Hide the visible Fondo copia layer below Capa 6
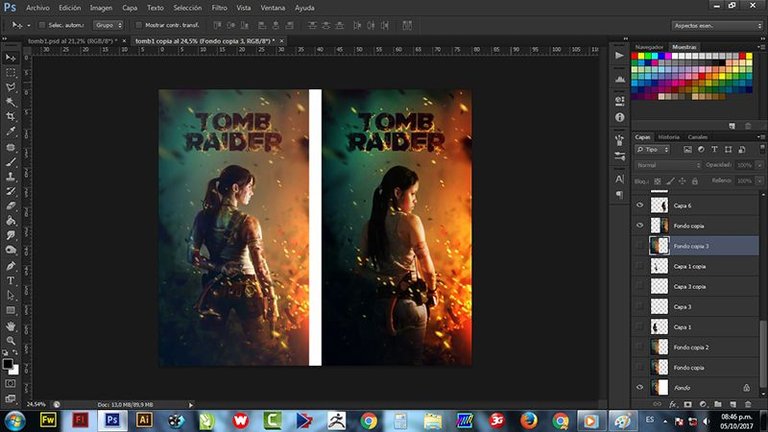 tap(640, 226)
